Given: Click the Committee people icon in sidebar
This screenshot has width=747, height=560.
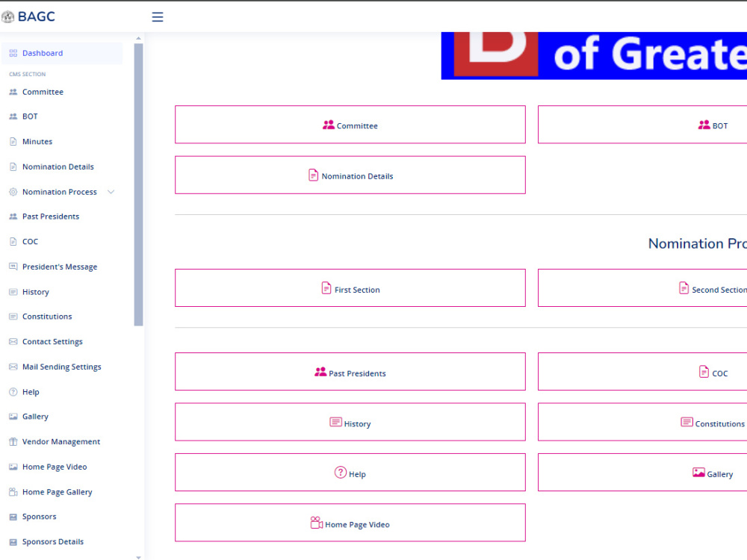Looking at the screenshot, I should tap(13, 92).
